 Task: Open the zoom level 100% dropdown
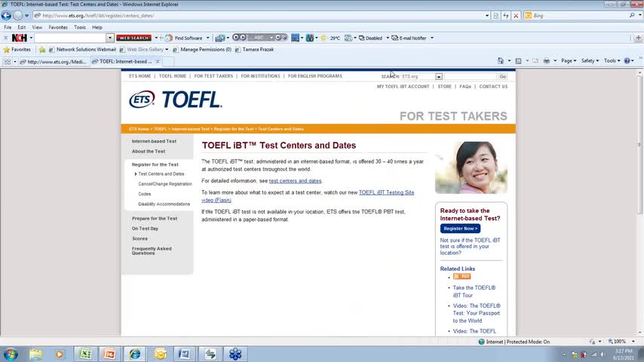[633, 342]
